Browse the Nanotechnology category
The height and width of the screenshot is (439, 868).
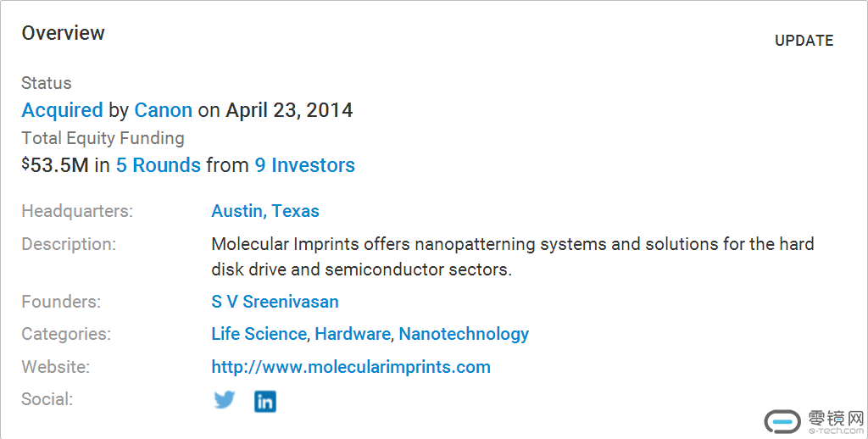pos(464,334)
